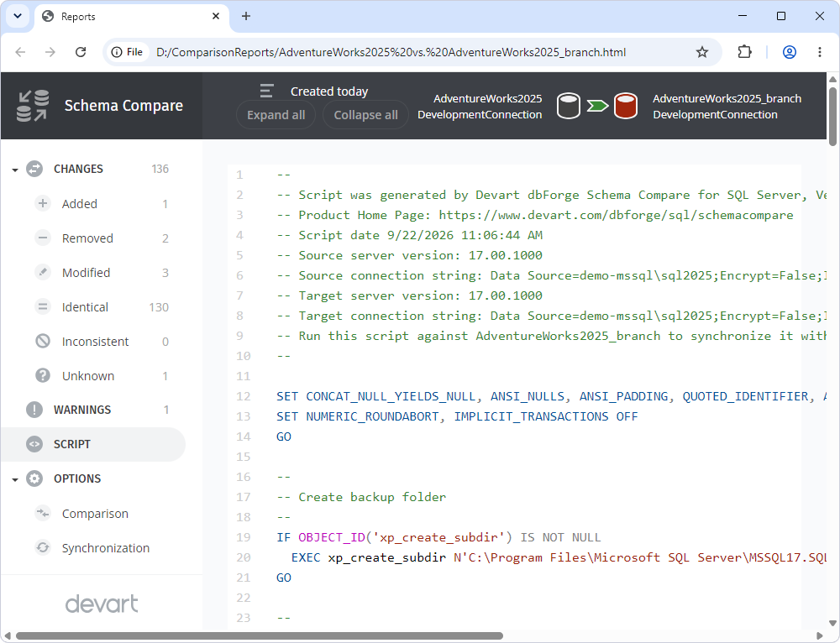Select the Modified changes filter
840x643 pixels.
(102, 273)
